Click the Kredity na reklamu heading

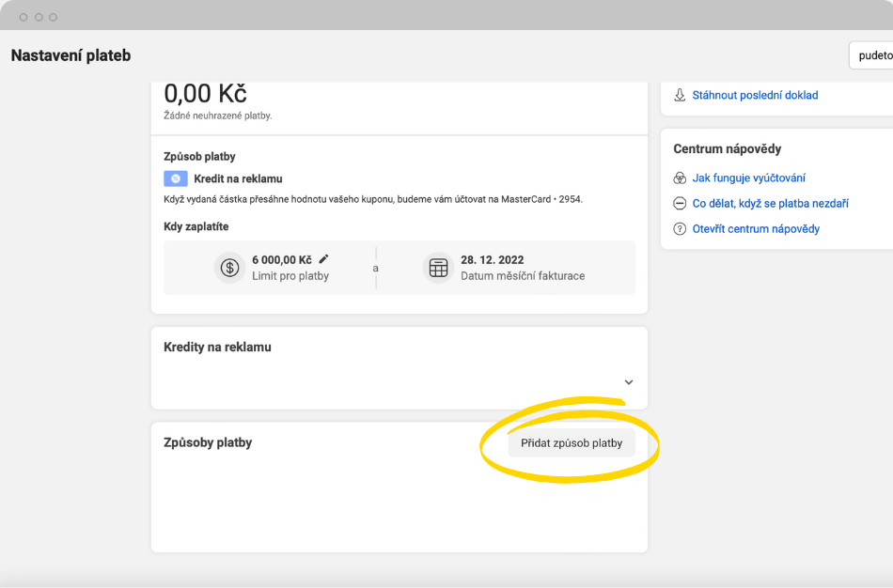coord(217,348)
